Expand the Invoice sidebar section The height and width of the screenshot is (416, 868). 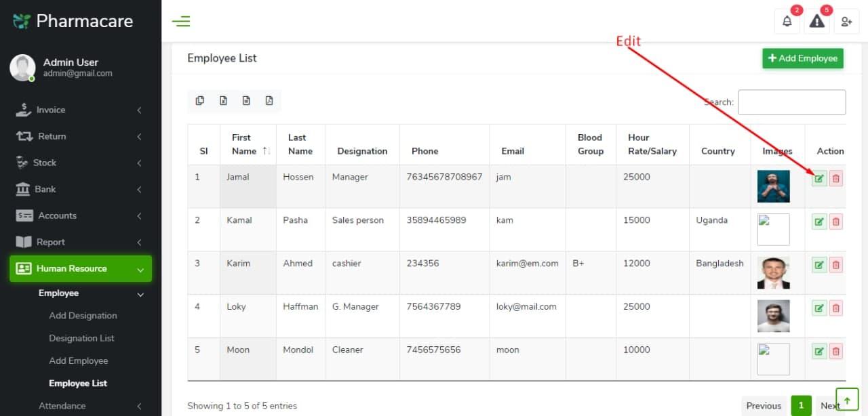pyautogui.click(x=79, y=110)
